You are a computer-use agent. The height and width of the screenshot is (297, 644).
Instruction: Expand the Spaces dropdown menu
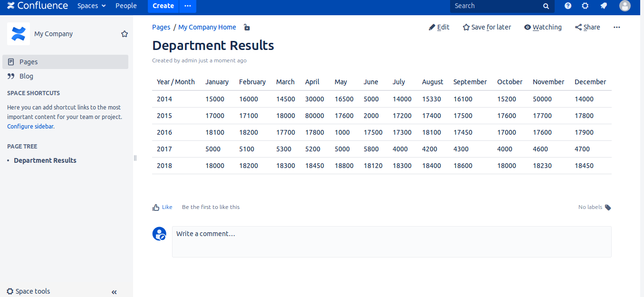point(91,6)
